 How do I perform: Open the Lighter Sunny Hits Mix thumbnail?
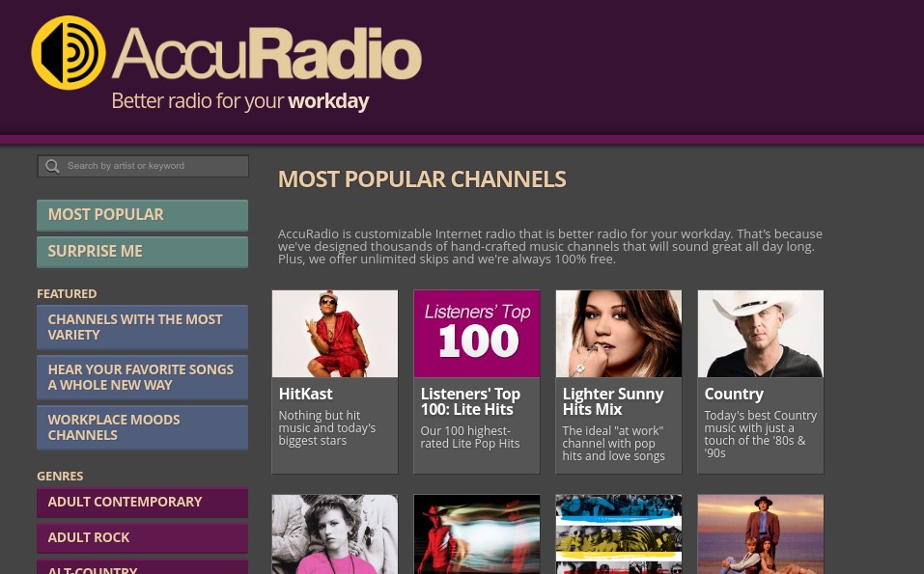point(619,333)
